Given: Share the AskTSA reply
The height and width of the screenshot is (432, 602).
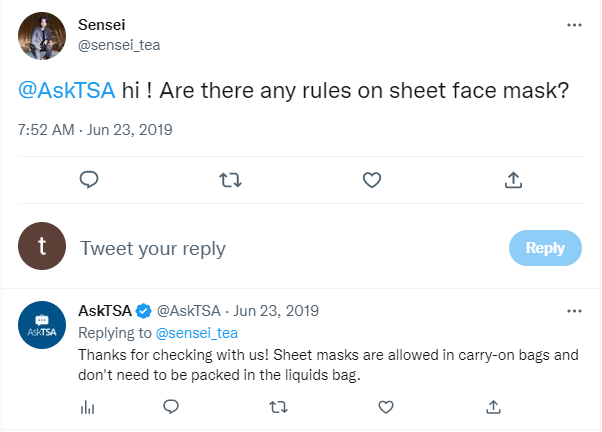Looking at the screenshot, I should [x=493, y=406].
